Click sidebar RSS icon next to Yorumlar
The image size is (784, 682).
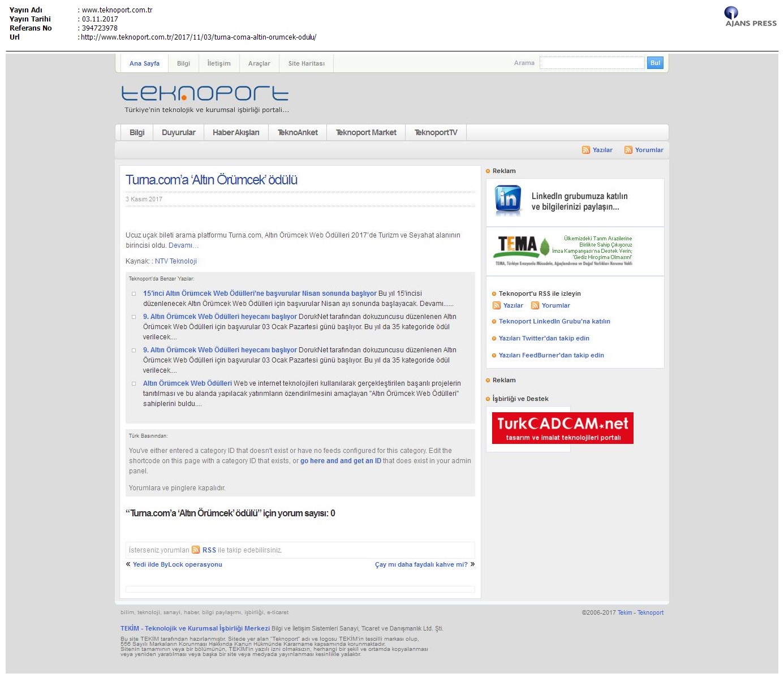point(535,305)
